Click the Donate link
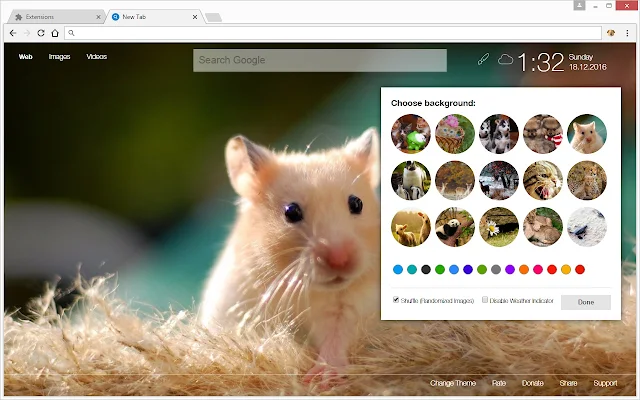The image size is (640, 400). (x=533, y=383)
